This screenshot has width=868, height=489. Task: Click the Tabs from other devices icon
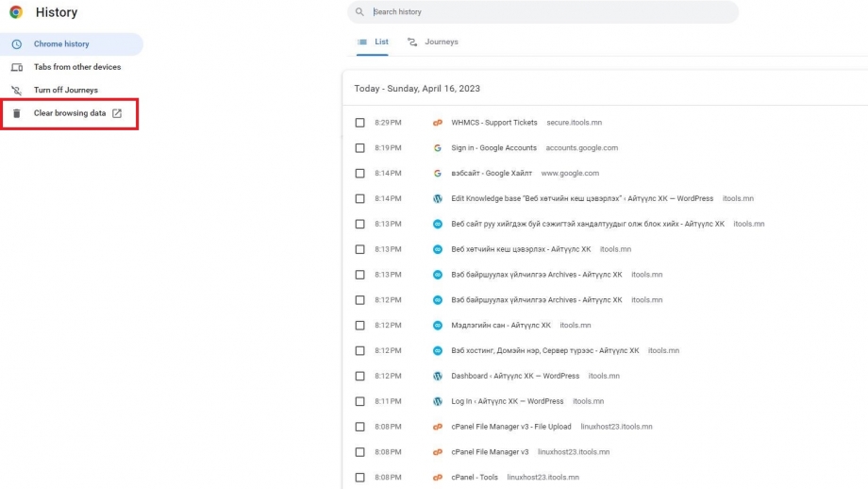click(17, 67)
